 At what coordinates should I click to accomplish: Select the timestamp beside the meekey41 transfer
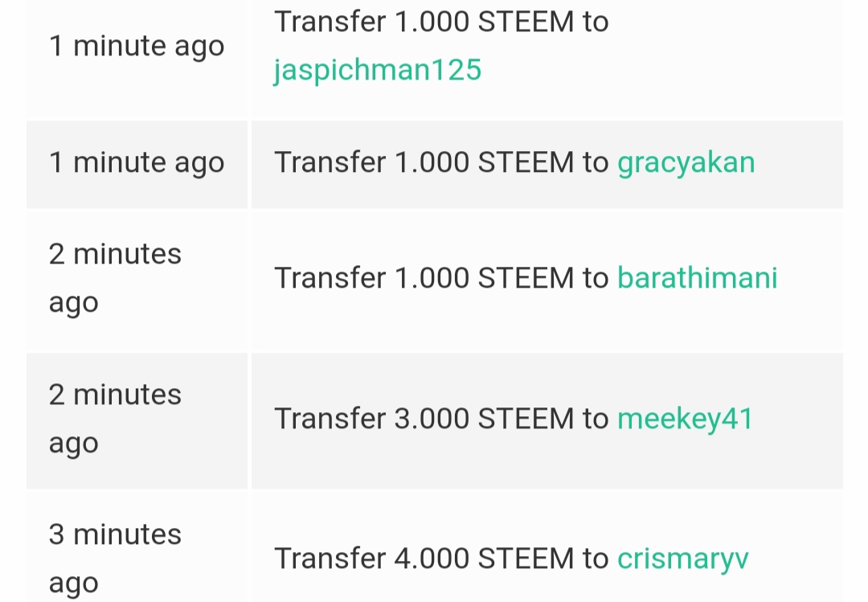[115, 419]
